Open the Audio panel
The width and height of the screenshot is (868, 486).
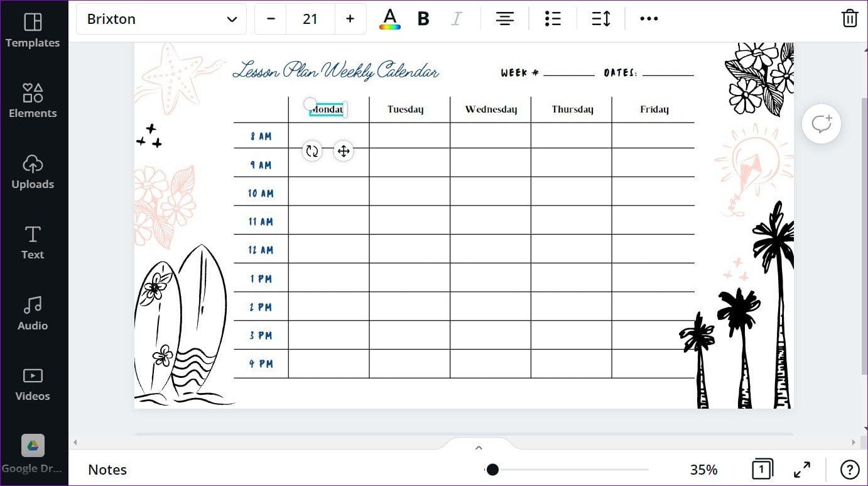pyautogui.click(x=33, y=313)
